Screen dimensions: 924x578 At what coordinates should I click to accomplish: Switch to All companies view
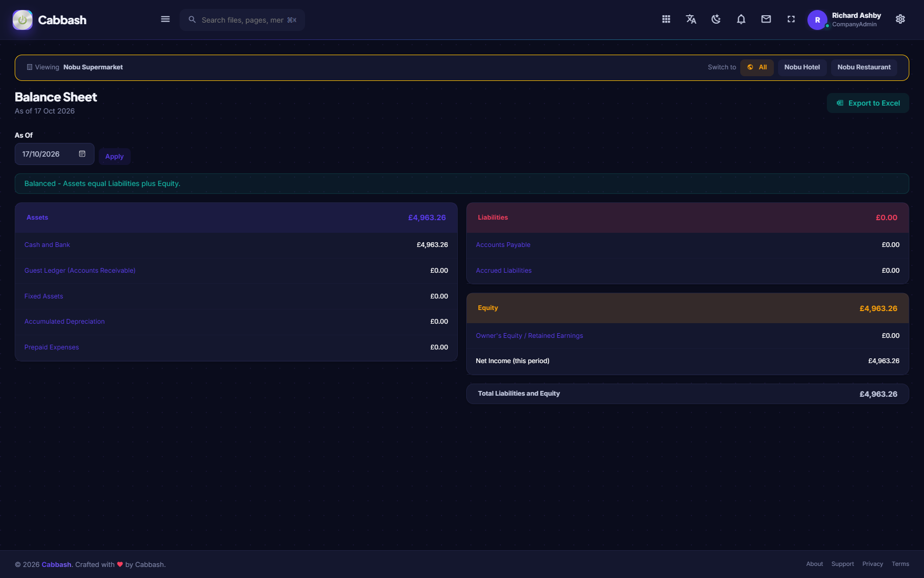coord(757,67)
